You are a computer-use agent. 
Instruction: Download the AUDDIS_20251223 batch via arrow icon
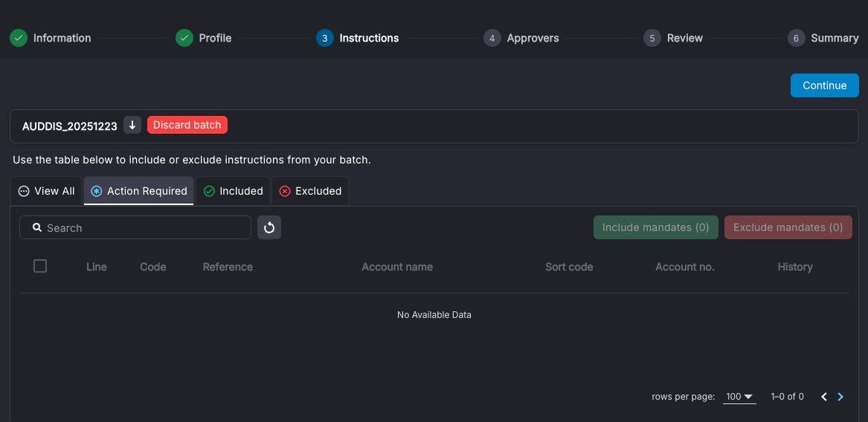pyautogui.click(x=132, y=125)
